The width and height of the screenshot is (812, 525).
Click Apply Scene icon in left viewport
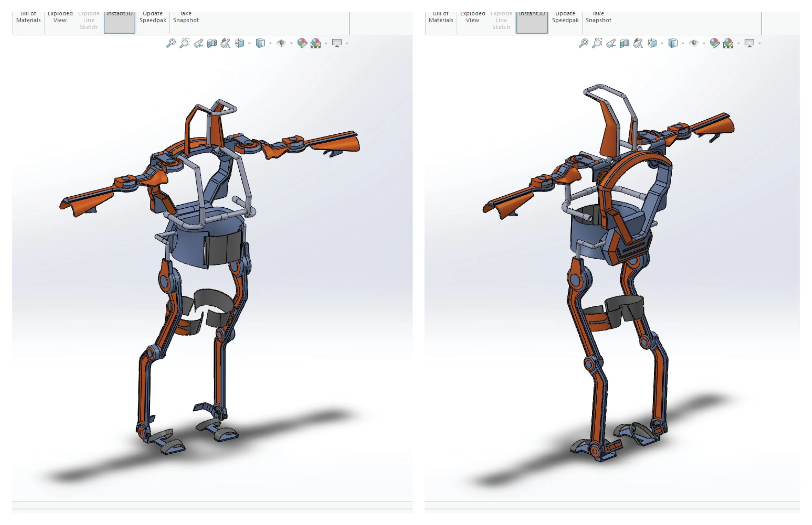pos(316,43)
